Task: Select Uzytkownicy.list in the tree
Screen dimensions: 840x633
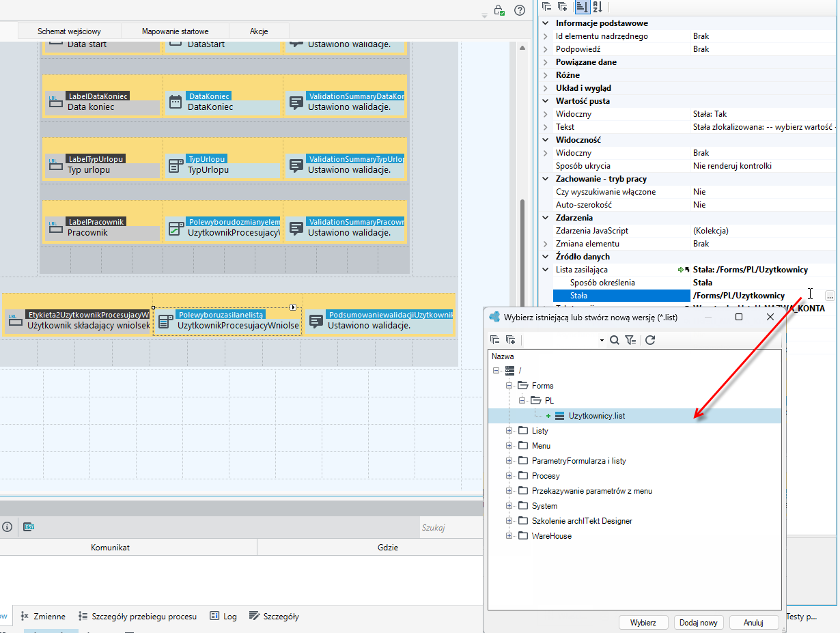Action: [597, 416]
